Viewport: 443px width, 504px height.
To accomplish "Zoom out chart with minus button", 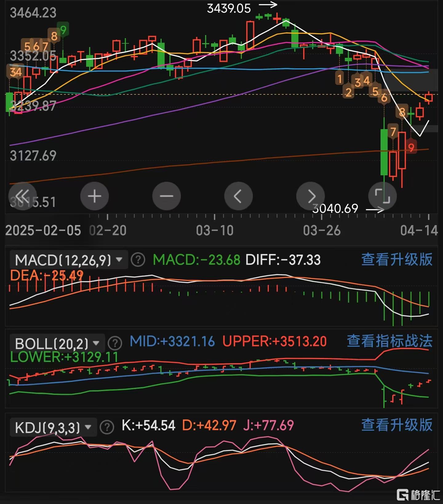I will pos(166,196).
